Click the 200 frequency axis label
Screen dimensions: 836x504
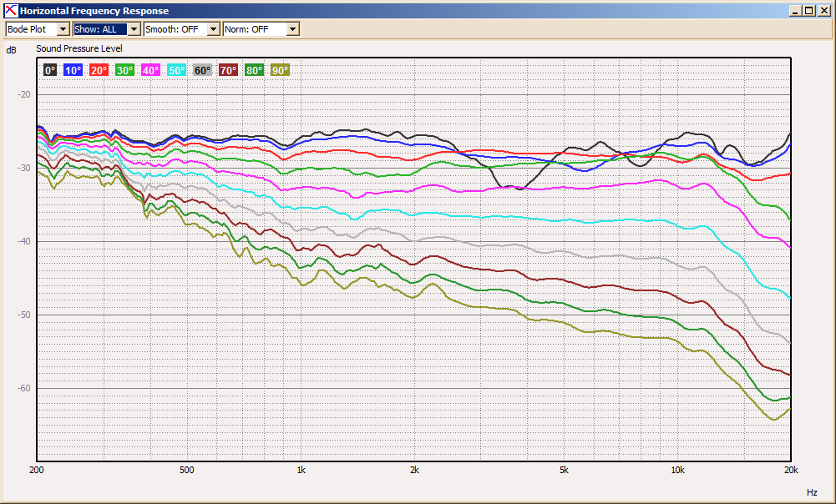(36, 470)
